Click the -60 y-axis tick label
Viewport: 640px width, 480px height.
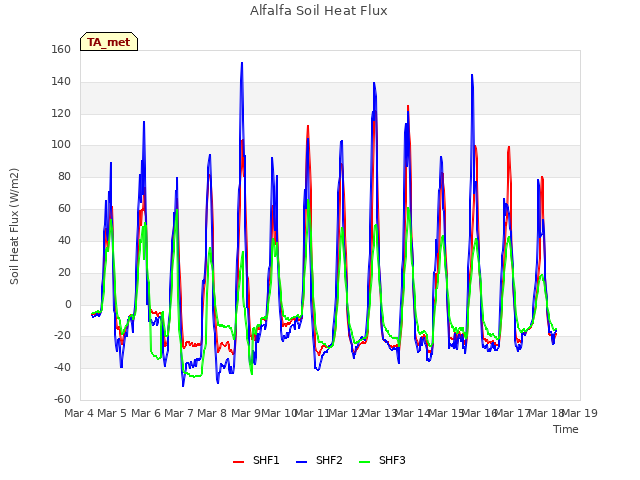[x=63, y=399]
